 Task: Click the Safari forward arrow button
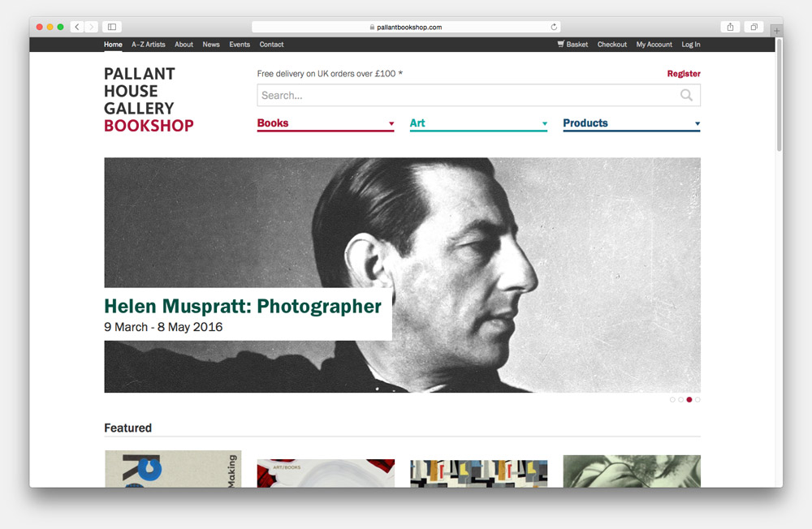[91, 27]
